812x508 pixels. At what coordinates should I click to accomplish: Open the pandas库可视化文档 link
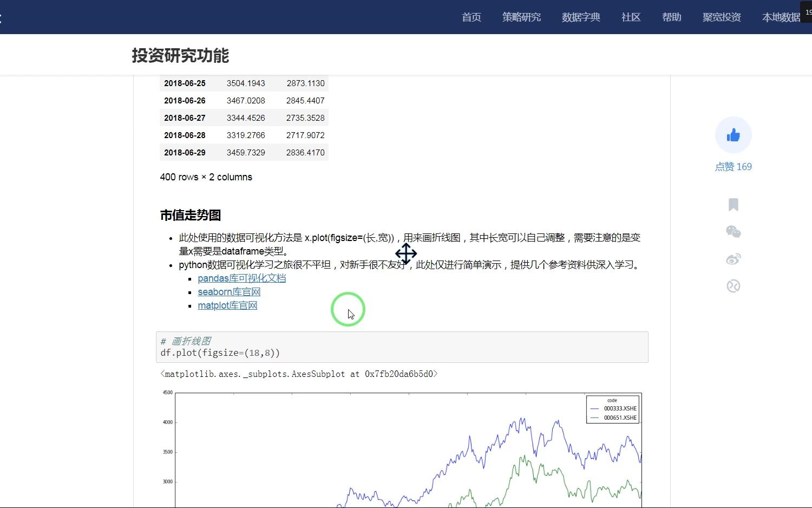(x=242, y=278)
